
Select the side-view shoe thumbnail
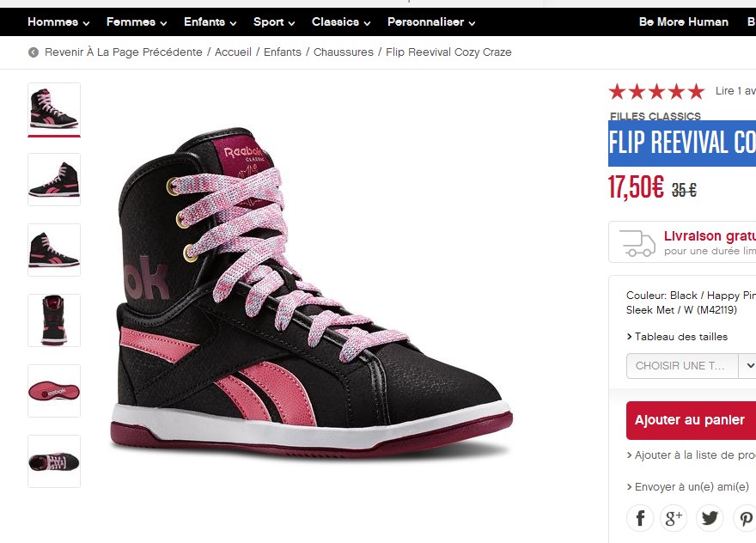(54, 180)
